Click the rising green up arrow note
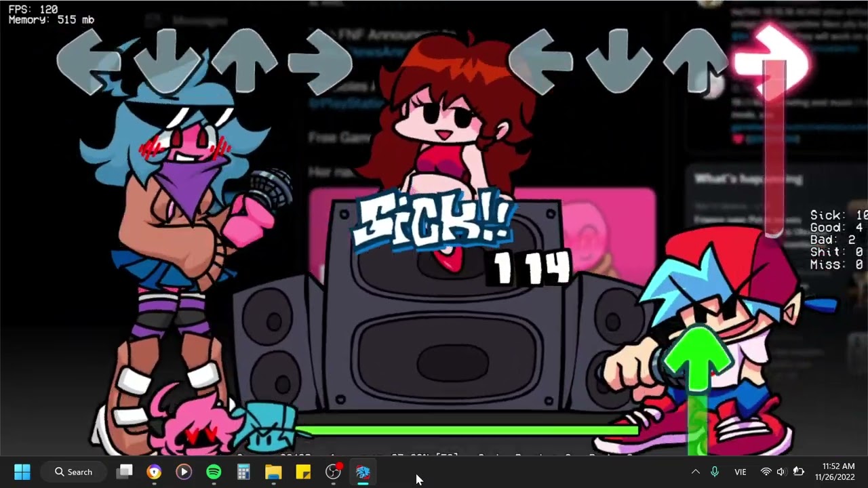Screen dimensions: 868x488 (x=698, y=359)
